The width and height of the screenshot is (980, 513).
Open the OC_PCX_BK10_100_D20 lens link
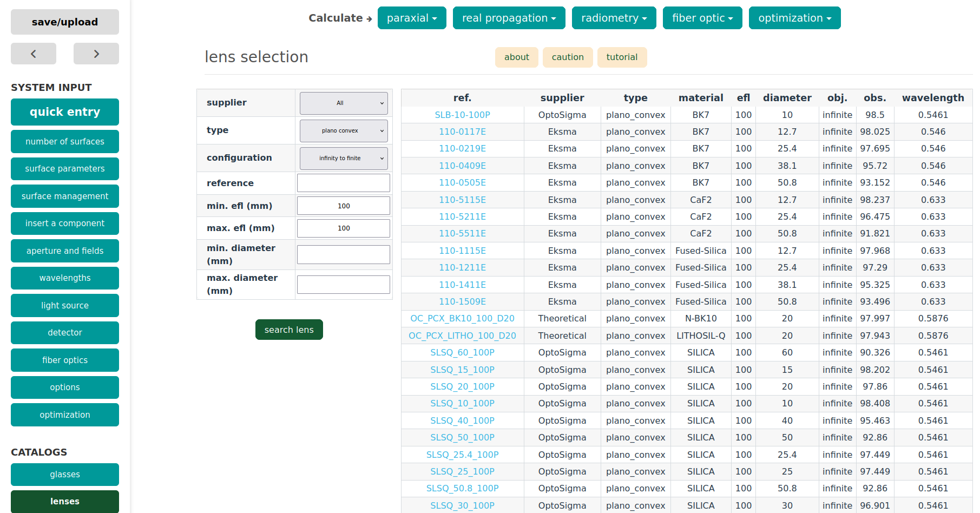pyautogui.click(x=462, y=318)
